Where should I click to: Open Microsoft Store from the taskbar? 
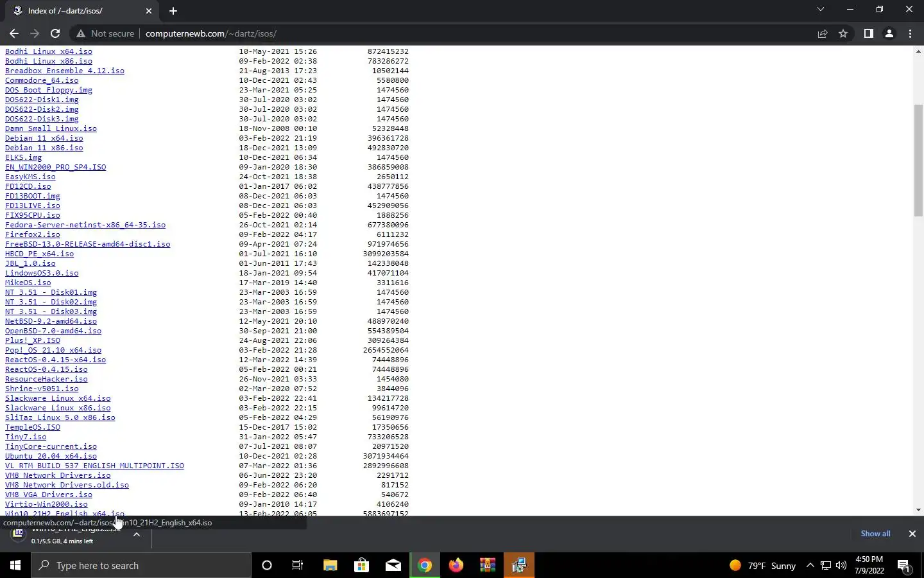tap(361, 565)
